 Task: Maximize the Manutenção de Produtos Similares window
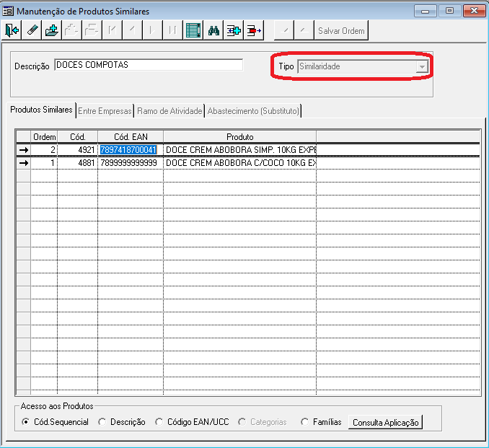[x=449, y=11]
